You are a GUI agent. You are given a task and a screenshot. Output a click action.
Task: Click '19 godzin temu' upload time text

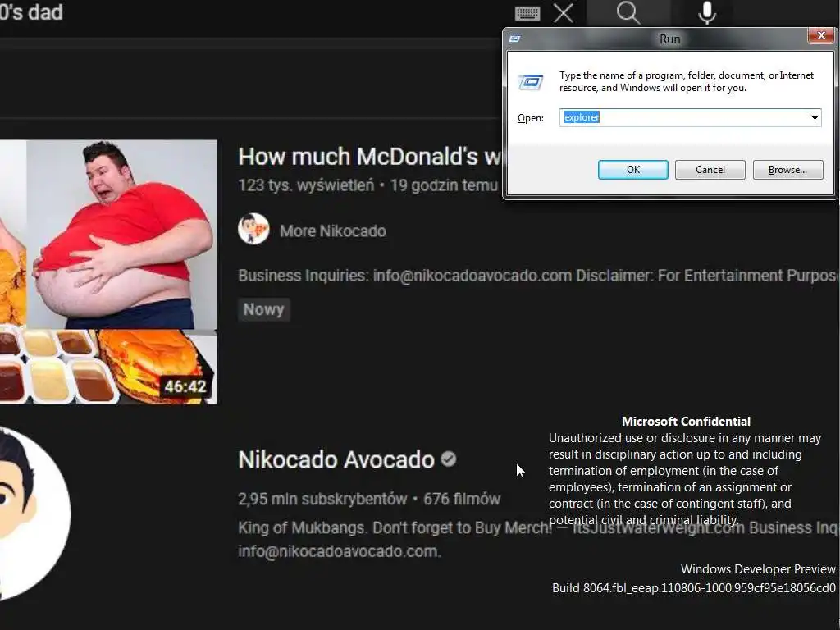pos(444,185)
